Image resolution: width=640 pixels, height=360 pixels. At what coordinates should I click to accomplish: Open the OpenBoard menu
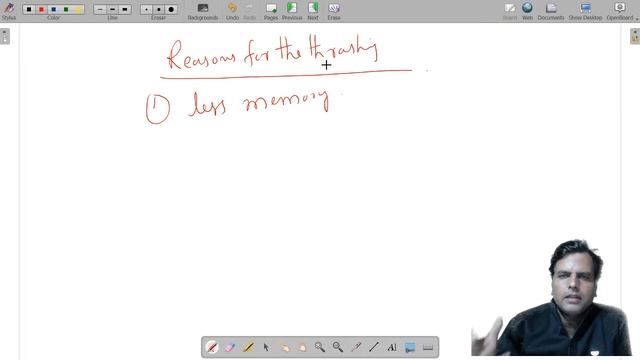pyautogui.click(x=620, y=11)
